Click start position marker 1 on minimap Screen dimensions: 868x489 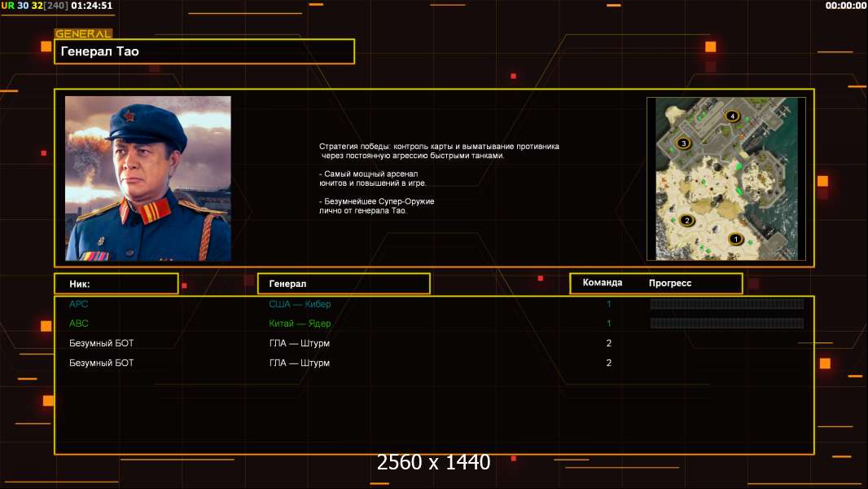(735, 240)
